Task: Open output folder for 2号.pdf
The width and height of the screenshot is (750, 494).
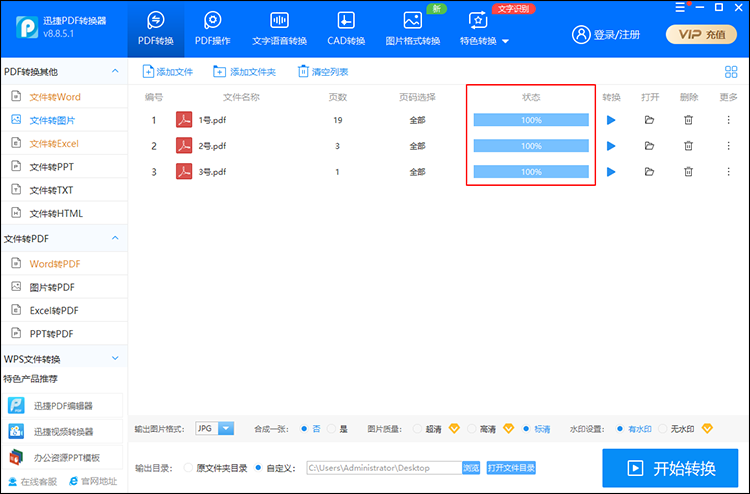Action: pos(649,146)
